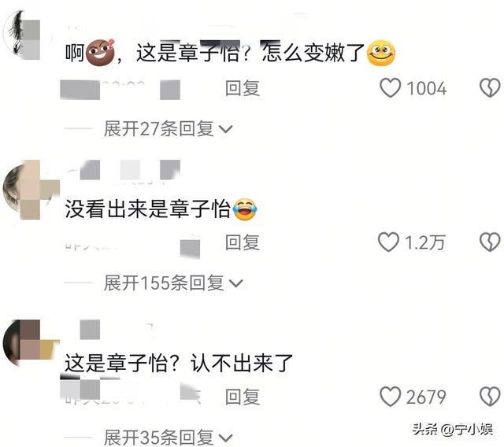Image resolution: width=504 pixels, height=447 pixels.
Task: Like the comment with 1004 likes
Action: click(x=391, y=87)
